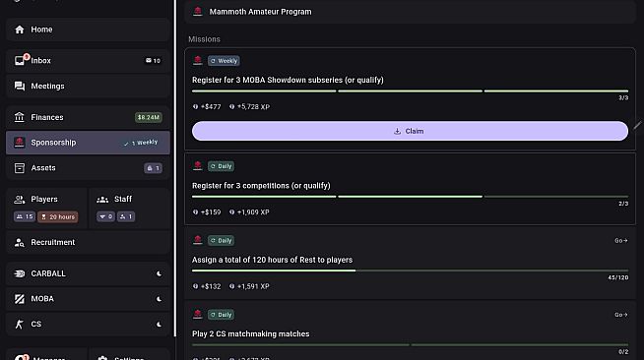Select 'Play 2 CS matchmaking matches' mission title
644x360 pixels.
[x=251, y=333]
